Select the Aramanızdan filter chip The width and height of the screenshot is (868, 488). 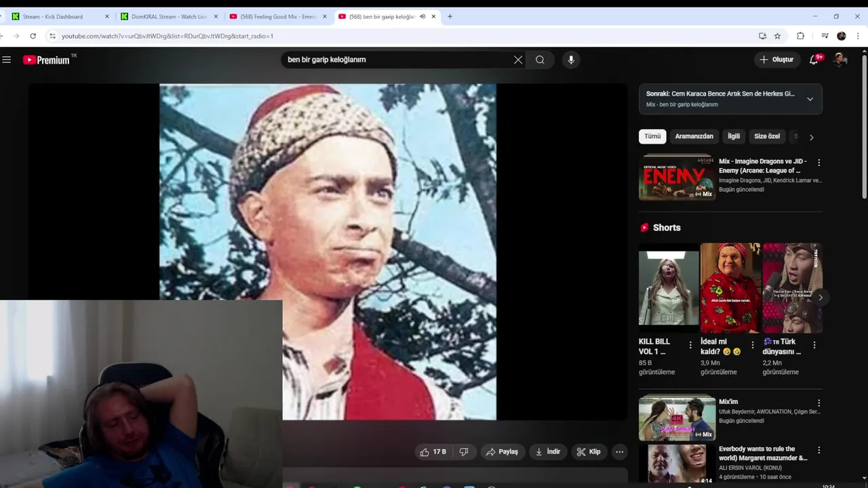694,136
